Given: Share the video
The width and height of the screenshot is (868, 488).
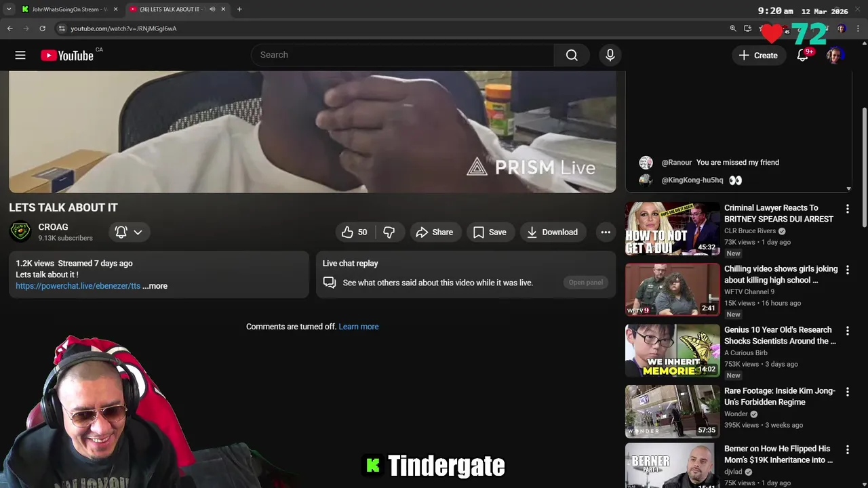Looking at the screenshot, I should [x=434, y=232].
